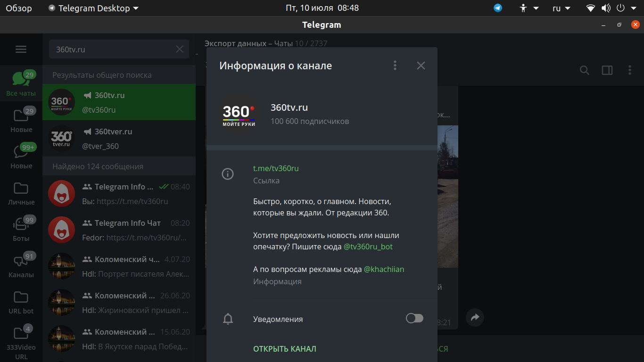Screen dimensions: 644x362
Task: Open Telegram Desktop app menu dropdown
Action: point(93,8)
